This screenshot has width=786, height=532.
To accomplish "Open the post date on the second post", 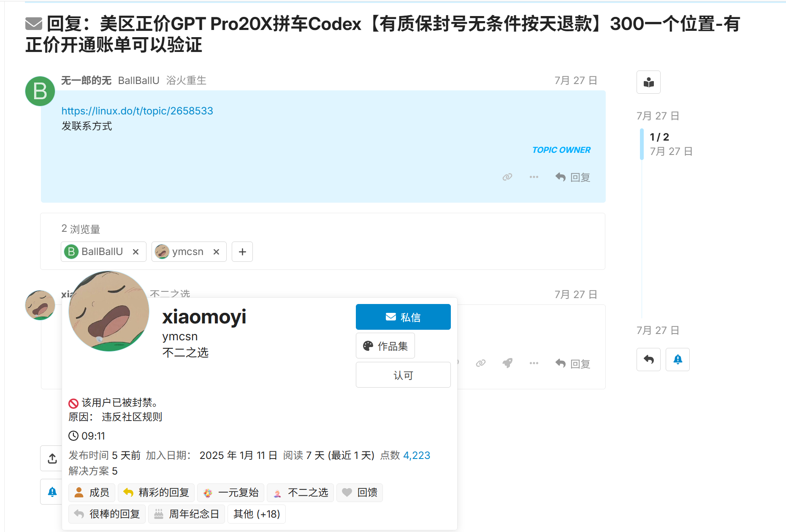I will (x=576, y=294).
